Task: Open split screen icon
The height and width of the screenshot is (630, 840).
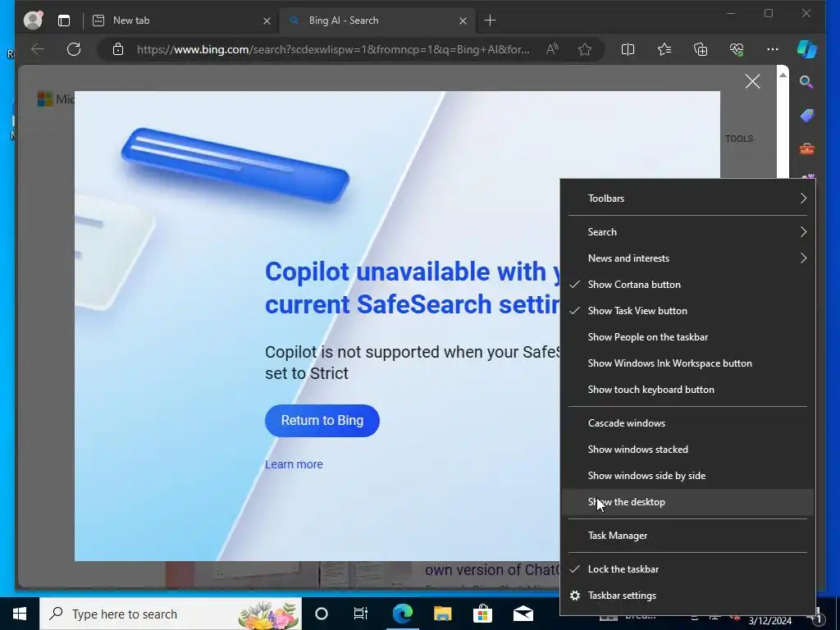Action: point(628,49)
